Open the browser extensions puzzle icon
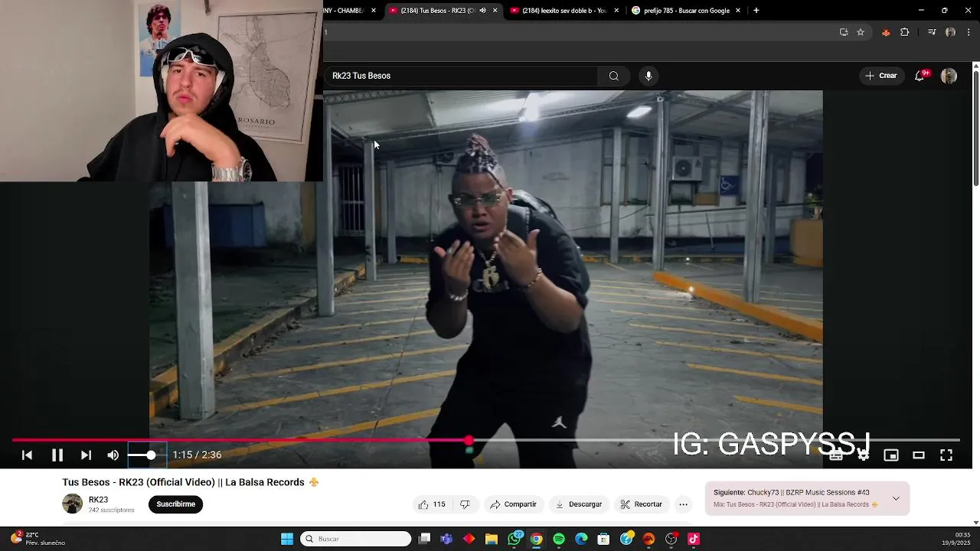 click(905, 32)
